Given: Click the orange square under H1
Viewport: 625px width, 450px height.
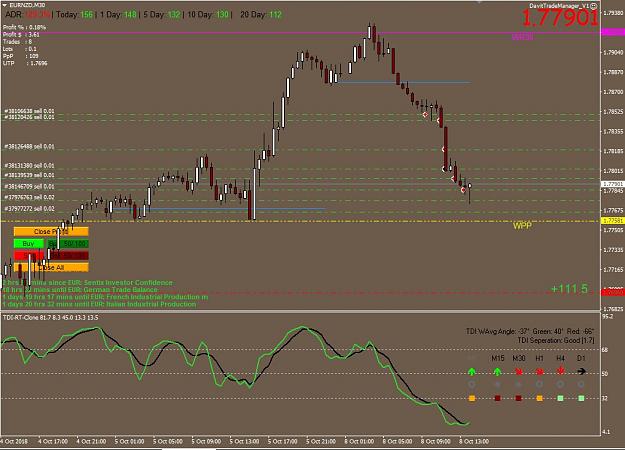Looking at the screenshot, I should (540, 398).
